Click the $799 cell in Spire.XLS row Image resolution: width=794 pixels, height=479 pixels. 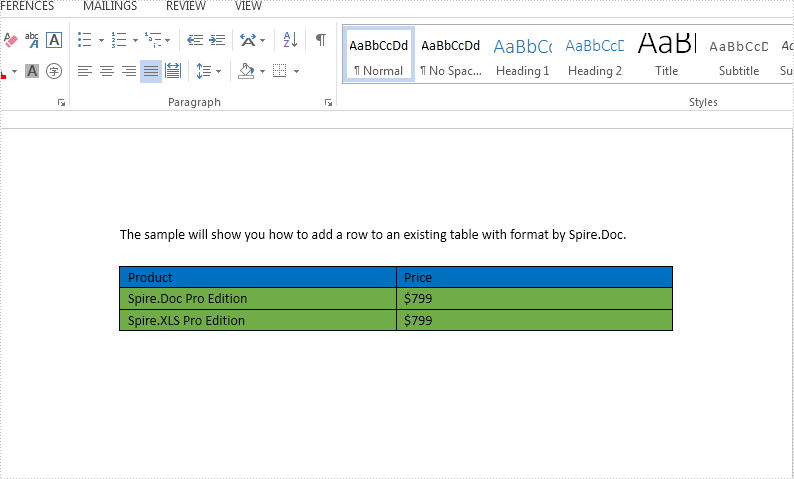(534, 321)
